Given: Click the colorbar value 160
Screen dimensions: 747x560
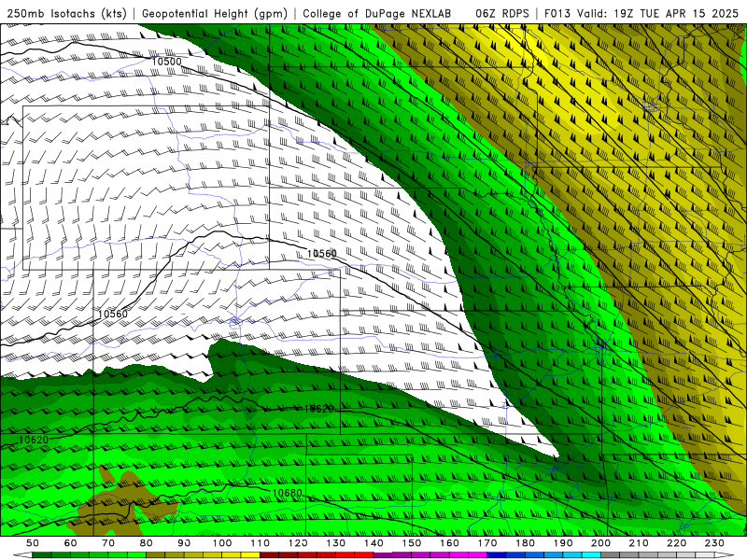Looking at the screenshot, I should [449, 543].
